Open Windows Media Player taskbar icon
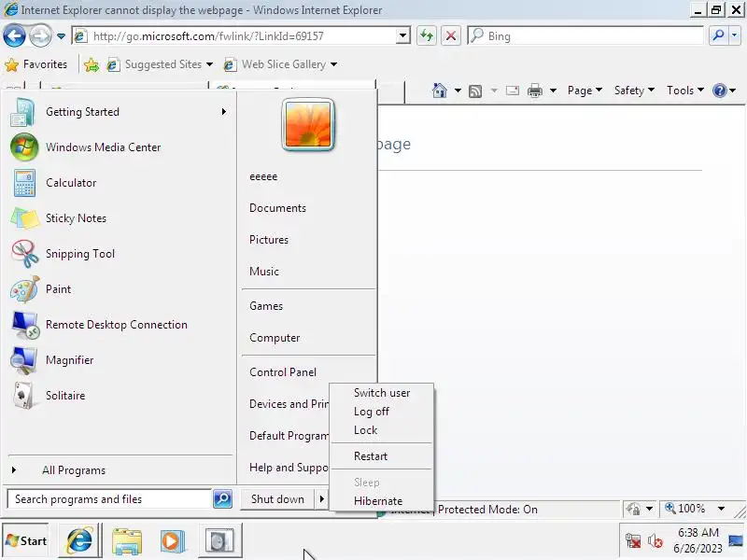Viewport: 747px width, 560px height. (x=172, y=541)
